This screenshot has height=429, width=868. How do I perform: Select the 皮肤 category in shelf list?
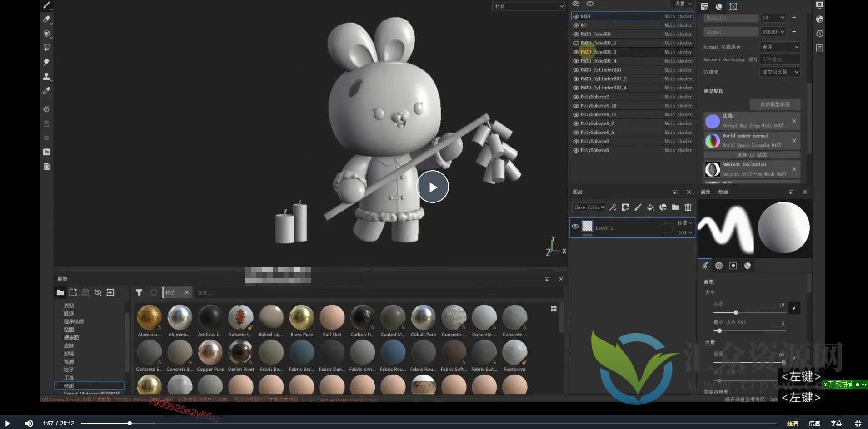coord(69,345)
